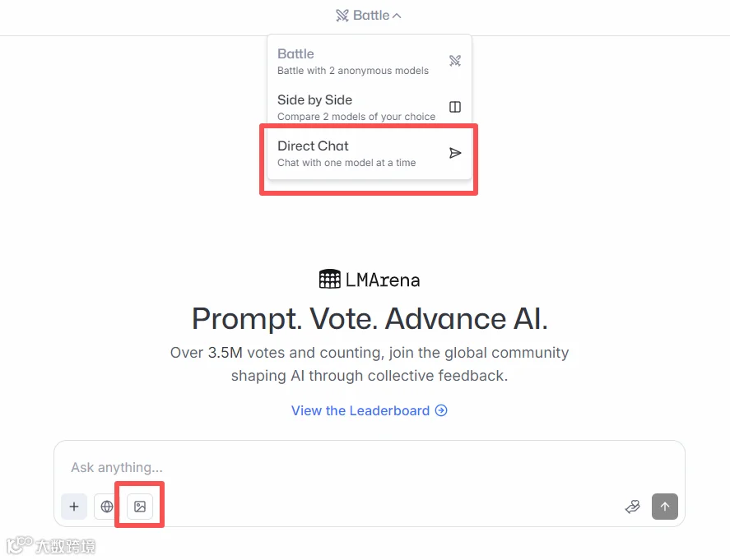Choose Direct Chat option

click(369, 154)
